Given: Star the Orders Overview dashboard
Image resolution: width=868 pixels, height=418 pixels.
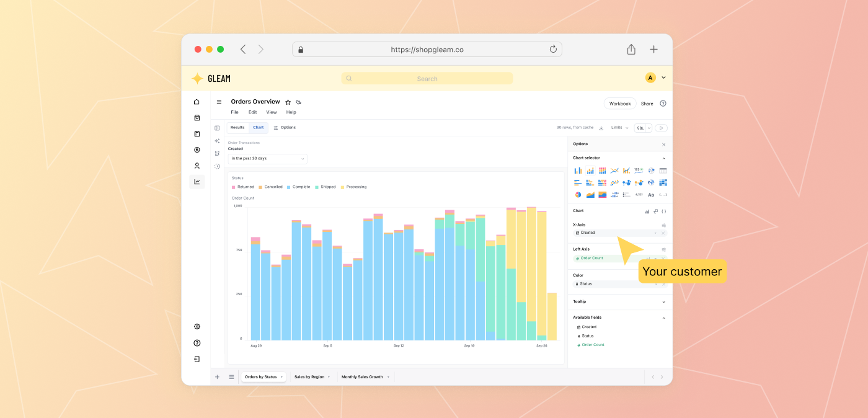Looking at the screenshot, I should pos(288,102).
